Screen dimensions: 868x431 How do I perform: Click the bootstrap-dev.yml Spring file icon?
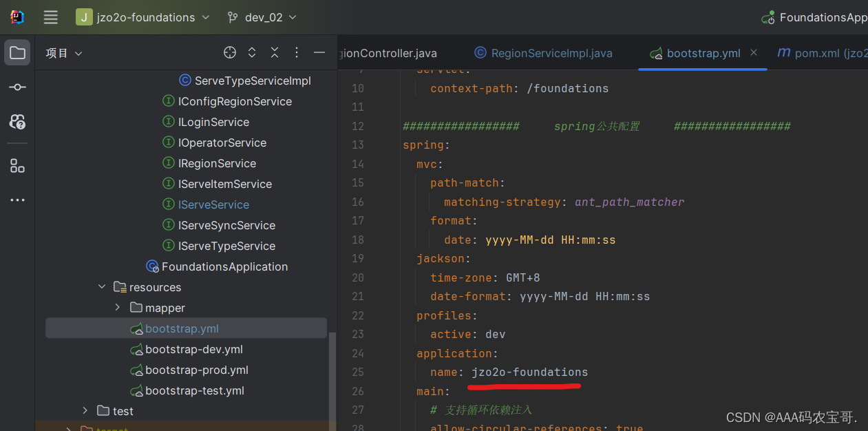click(x=136, y=350)
